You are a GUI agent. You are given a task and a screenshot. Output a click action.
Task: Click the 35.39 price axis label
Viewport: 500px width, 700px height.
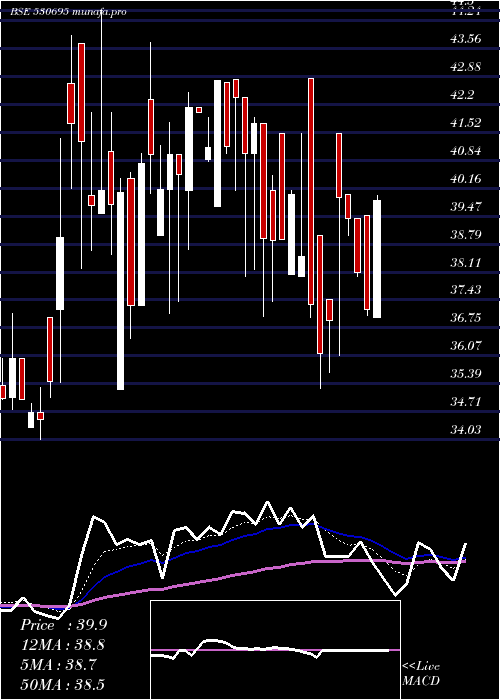466,374
